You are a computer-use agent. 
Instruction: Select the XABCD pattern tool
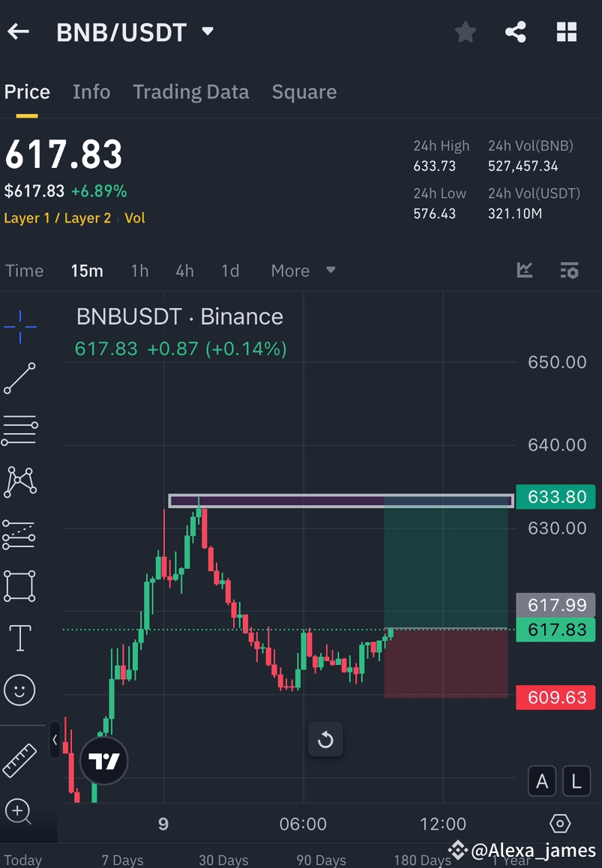(19, 482)
